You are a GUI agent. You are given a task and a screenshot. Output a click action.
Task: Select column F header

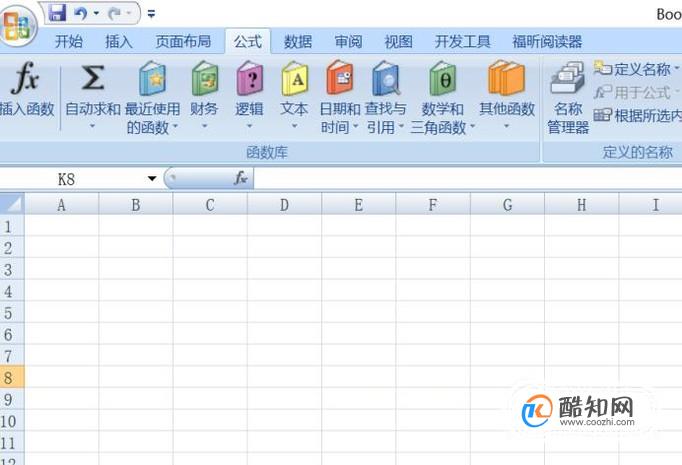[433, 204]
